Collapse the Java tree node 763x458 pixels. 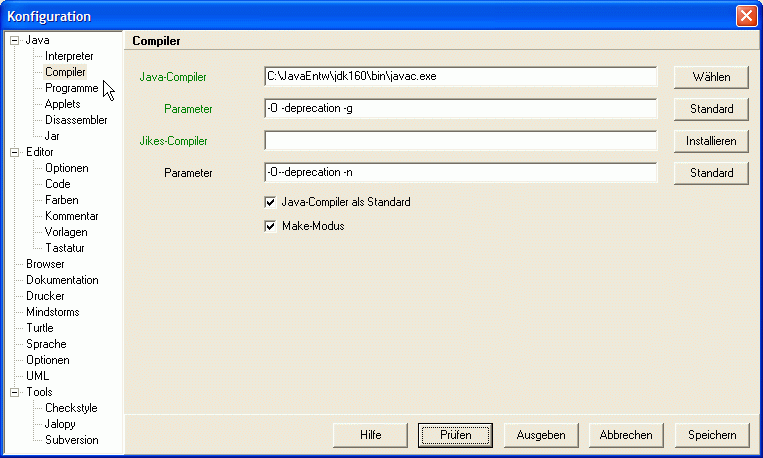15,40
